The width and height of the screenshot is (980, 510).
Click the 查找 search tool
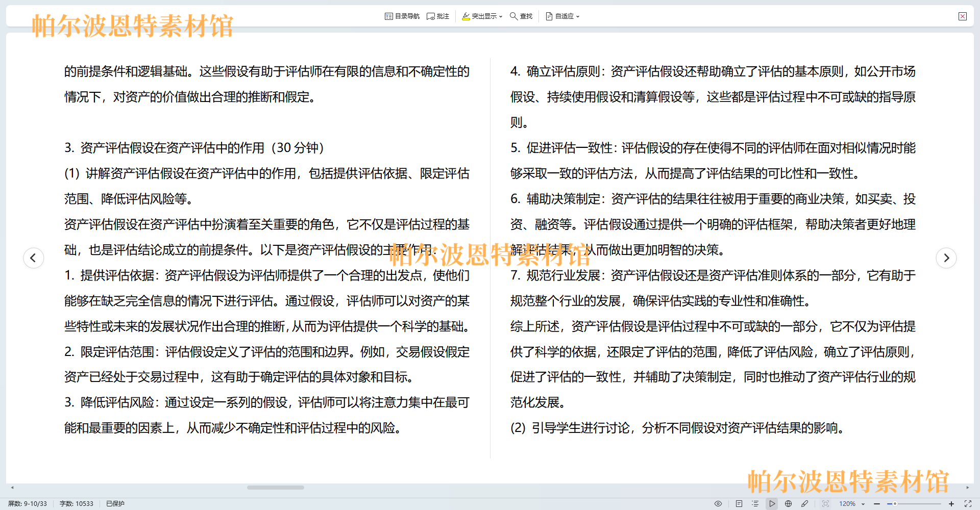pos(521,16)
